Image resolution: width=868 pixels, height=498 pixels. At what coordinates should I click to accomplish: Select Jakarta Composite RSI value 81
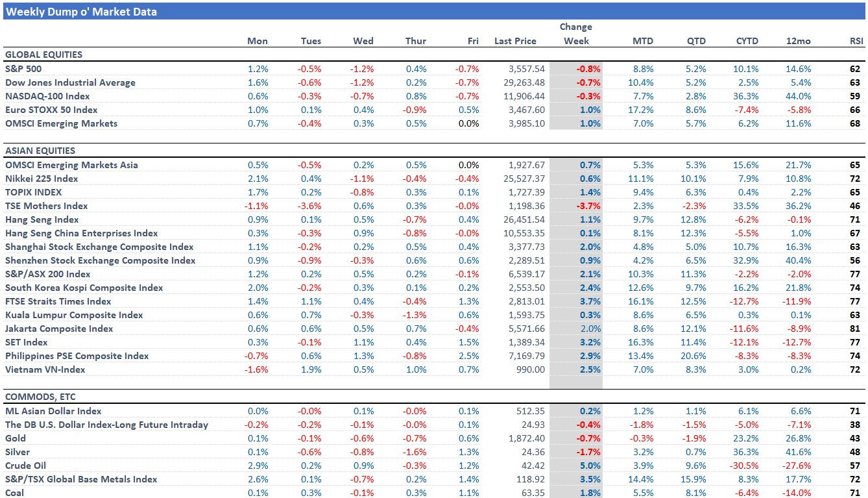tap(855, 329)
